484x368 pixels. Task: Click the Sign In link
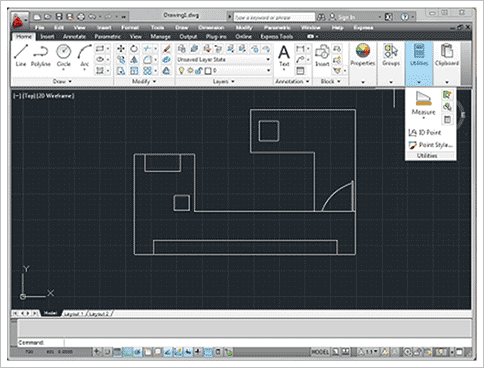[347, 17]
